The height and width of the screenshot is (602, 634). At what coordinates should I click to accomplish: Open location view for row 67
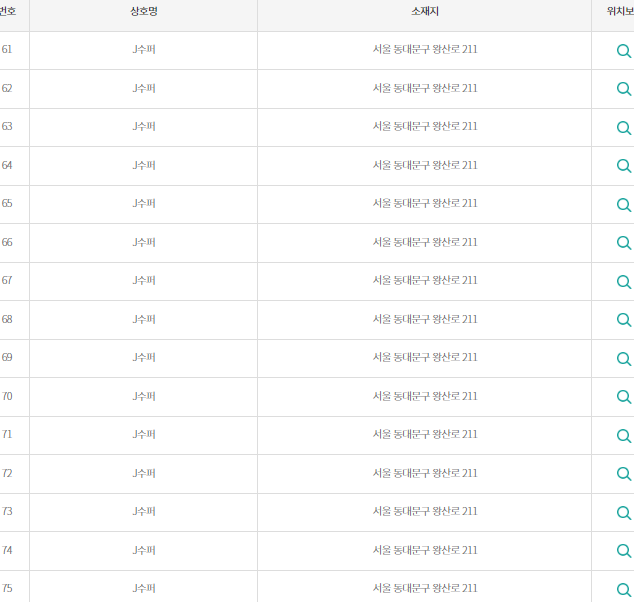pyautogui.click(x=624, y=282)
